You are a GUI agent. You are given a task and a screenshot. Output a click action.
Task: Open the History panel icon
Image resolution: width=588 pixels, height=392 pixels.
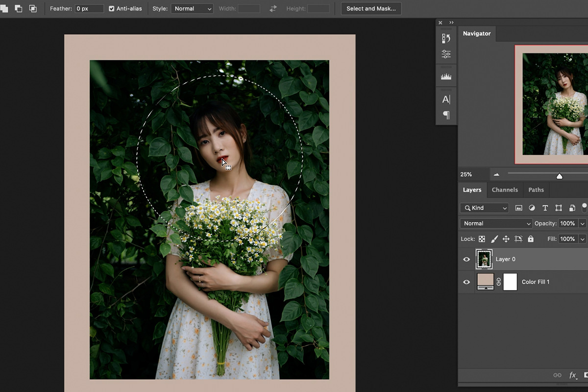coord(446,39)
